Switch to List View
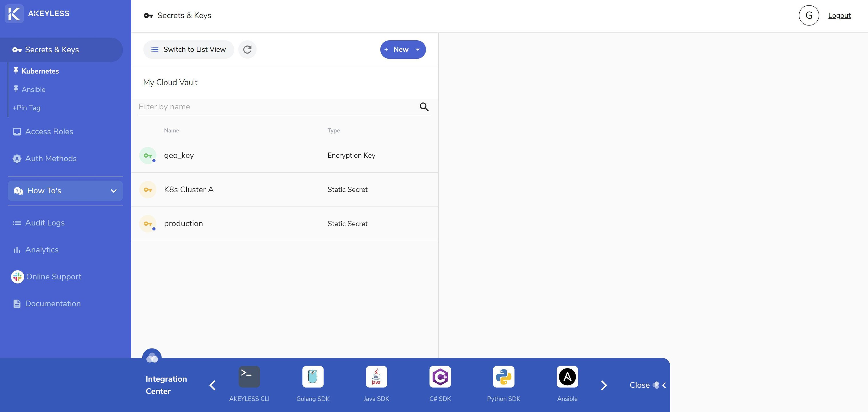868x412 pixels. [x=188, y=49]
